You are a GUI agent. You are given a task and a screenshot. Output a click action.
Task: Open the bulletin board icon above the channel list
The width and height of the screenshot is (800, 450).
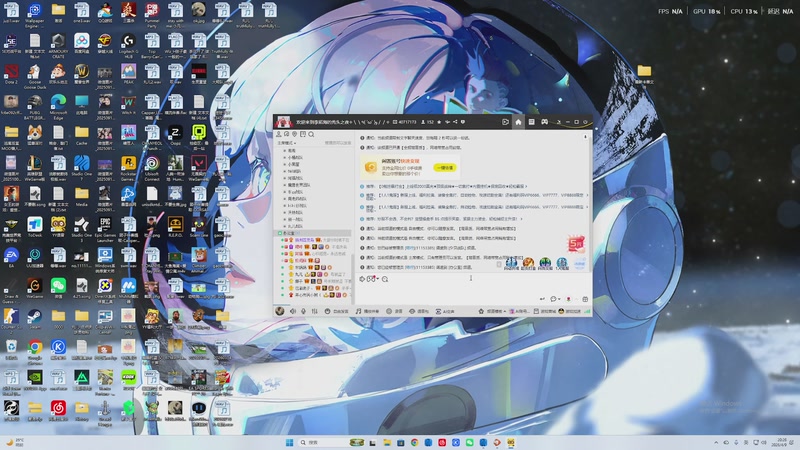303,134
